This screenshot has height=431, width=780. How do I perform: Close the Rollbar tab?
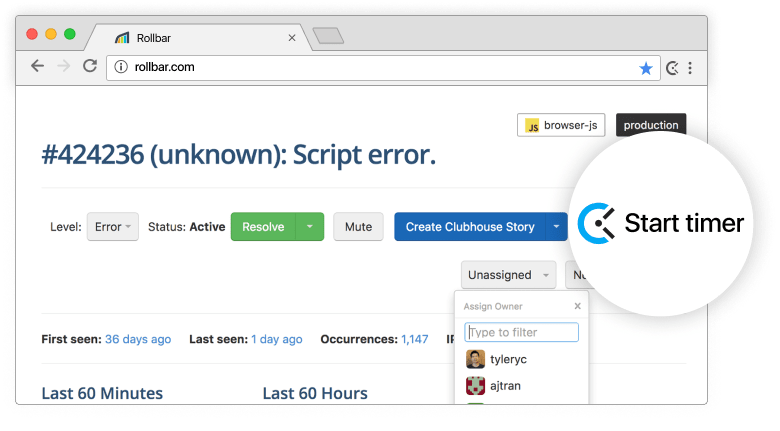click(292, 38)
